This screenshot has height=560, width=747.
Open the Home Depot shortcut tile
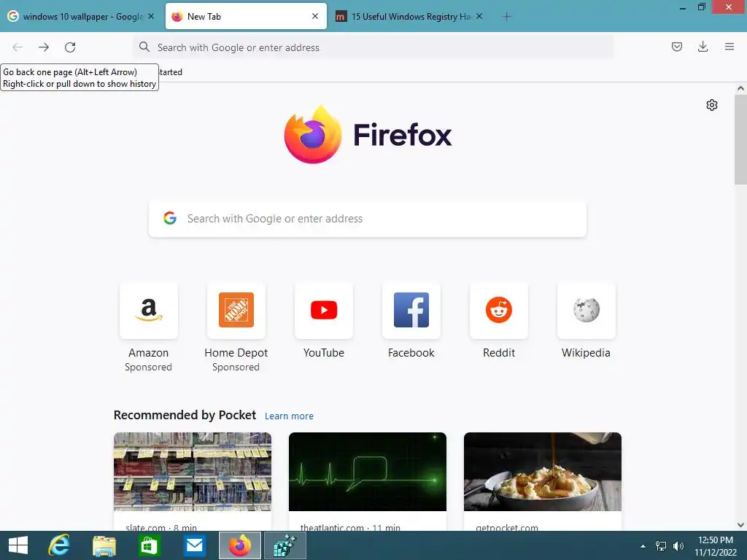pos(236,311)
